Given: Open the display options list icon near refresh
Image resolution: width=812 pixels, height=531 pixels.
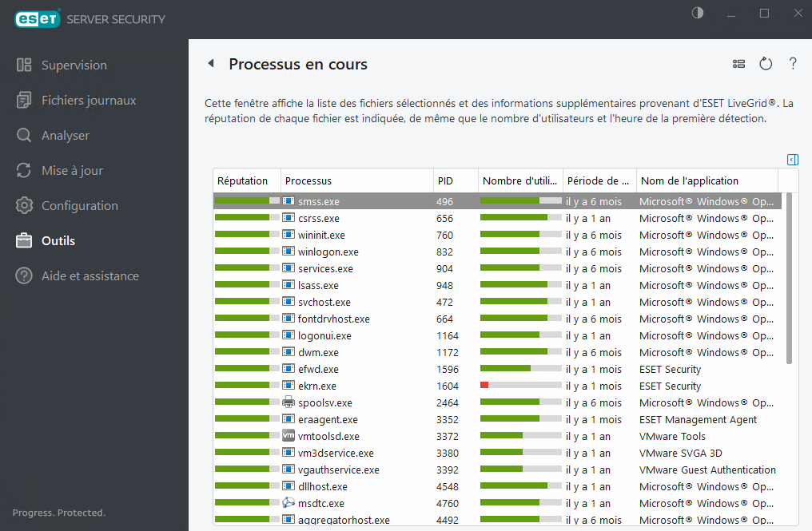Looking at the screenshot, I should click(738, 63).
